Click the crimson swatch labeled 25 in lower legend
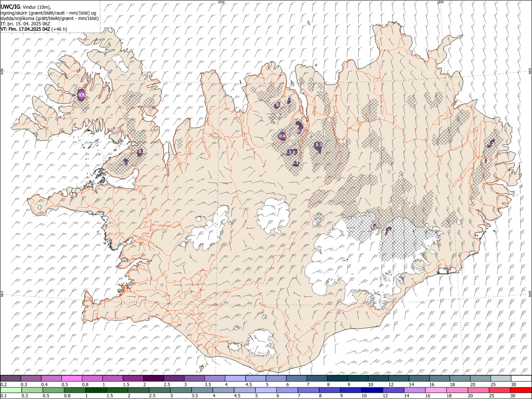This screenshot has width=532, height=399. 499,390
